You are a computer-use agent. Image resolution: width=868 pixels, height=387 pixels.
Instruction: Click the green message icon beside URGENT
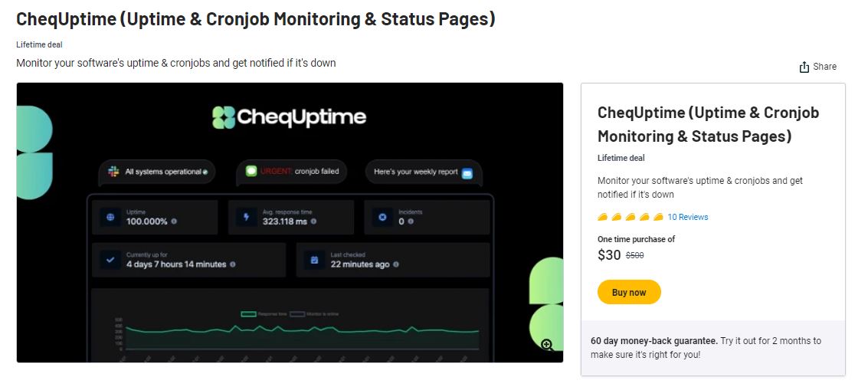point(251,171)
